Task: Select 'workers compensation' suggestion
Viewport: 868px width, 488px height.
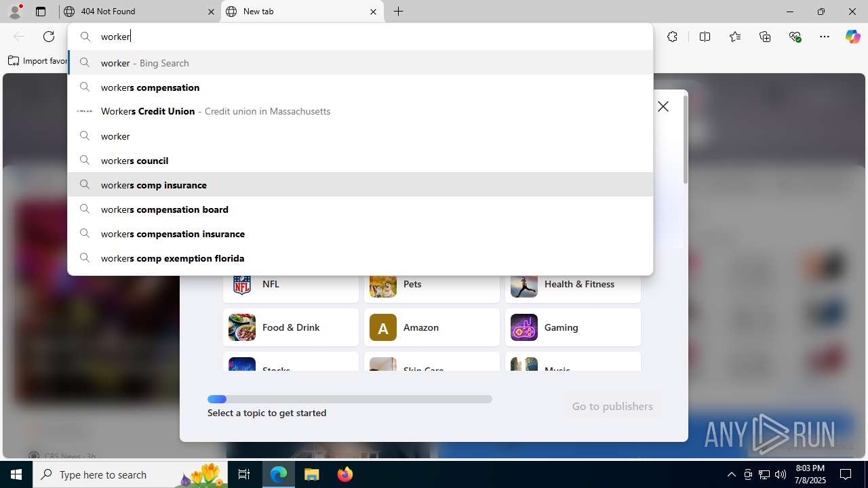Action: pyautogui.click(x=360, y=87)
